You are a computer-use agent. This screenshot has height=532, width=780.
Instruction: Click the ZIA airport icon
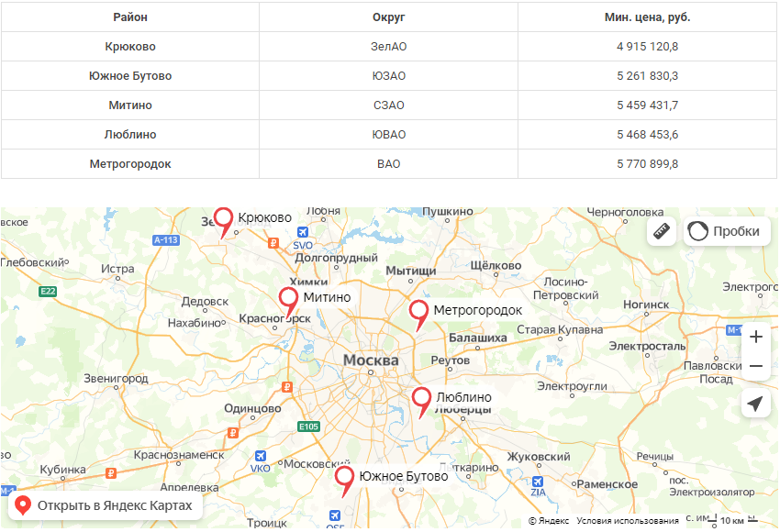(x=538, y=482)
